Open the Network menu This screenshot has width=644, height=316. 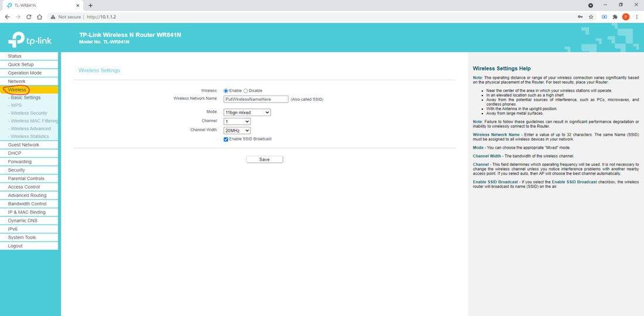(29, 81)
